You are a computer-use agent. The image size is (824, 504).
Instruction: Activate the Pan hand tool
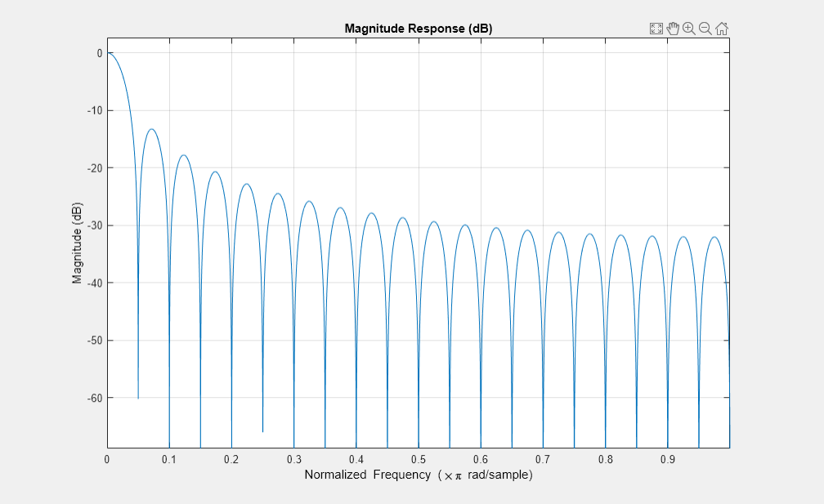tap(673, 29)
